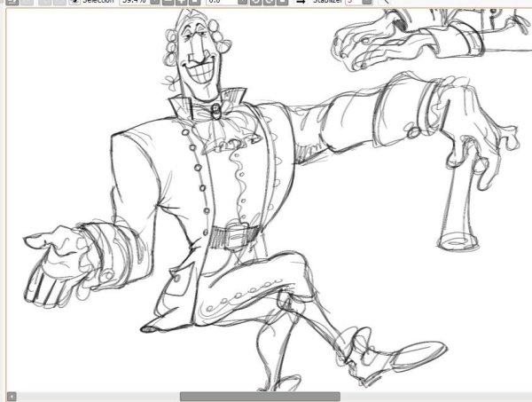This screenshot has height=402, width=532.
Task: Rotate the canvas counter-clockwise
Action: click(x=254, y=3)
